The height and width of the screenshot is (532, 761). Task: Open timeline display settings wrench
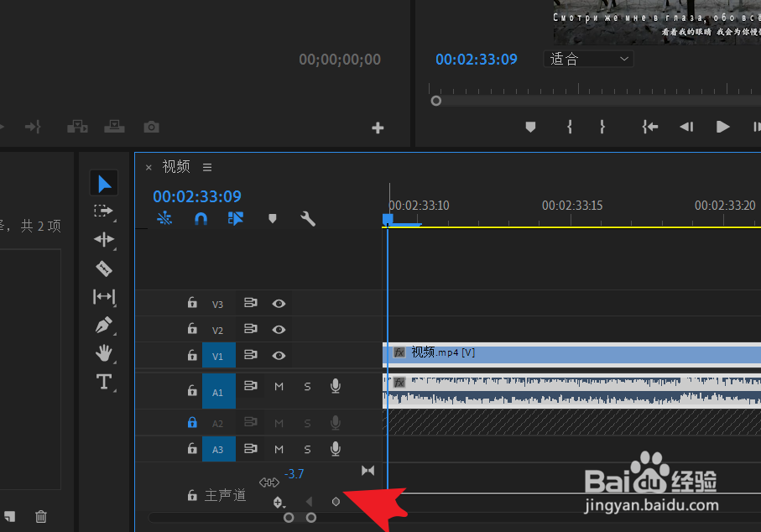point(308,218)
